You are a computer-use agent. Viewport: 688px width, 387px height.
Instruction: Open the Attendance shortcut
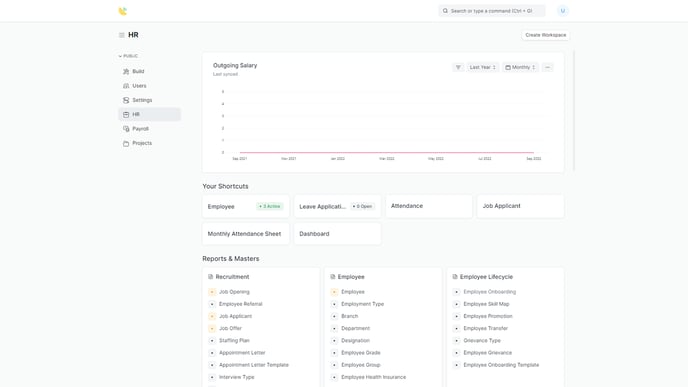coord(429,206)
